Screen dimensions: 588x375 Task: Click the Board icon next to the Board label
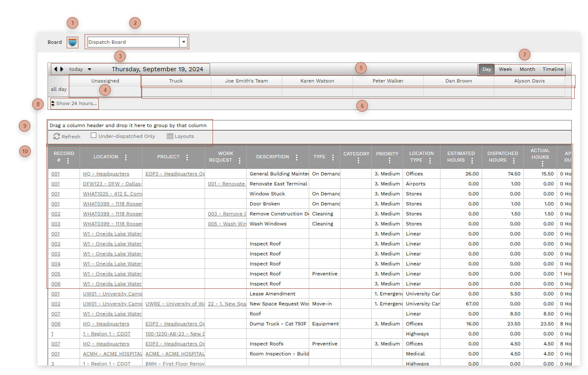point(73,42)
